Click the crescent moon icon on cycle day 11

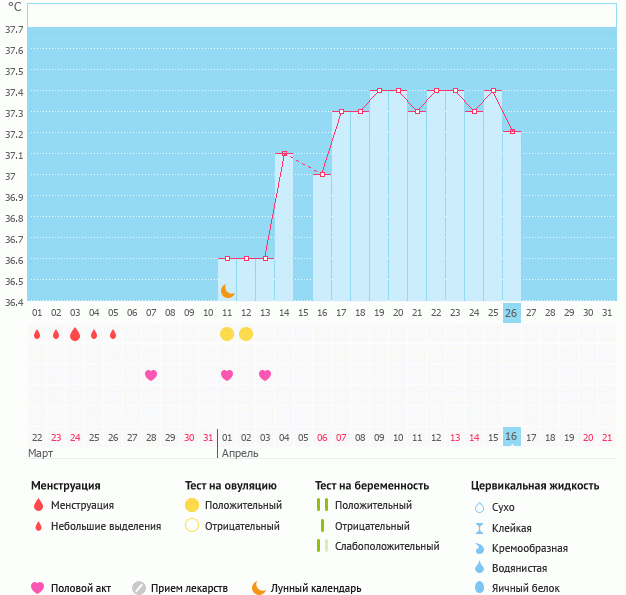228,291
